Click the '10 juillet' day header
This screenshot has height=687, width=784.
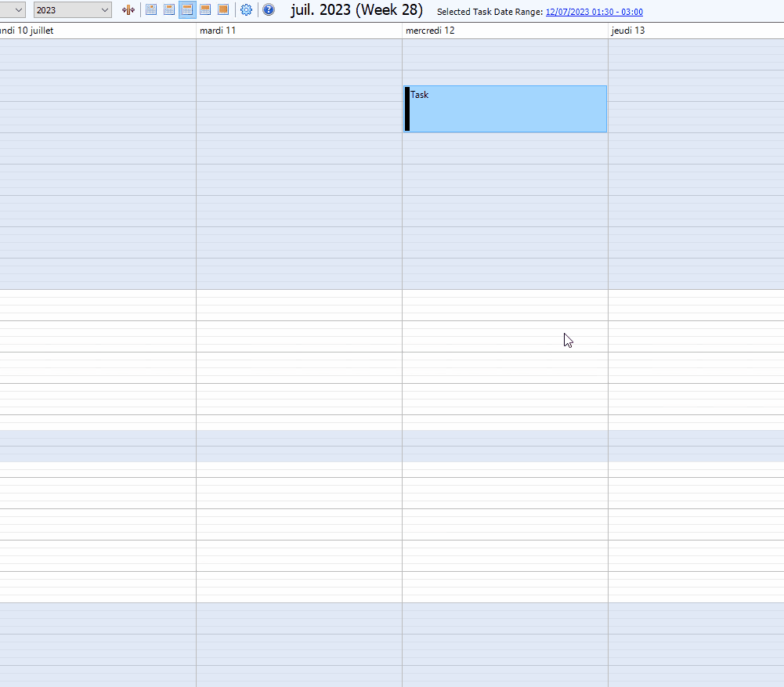click(98, 31)
